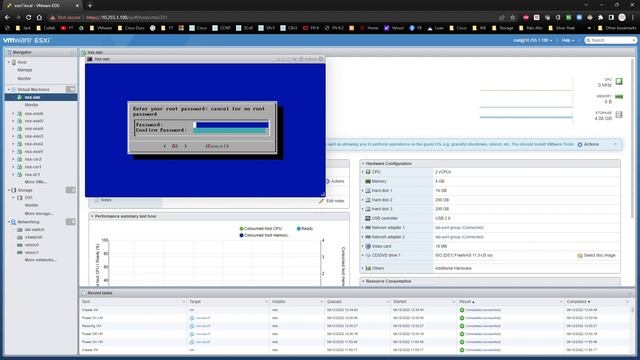Expand the Hard disk 2 row
640x360 pixels.
[x=362, y=200]
